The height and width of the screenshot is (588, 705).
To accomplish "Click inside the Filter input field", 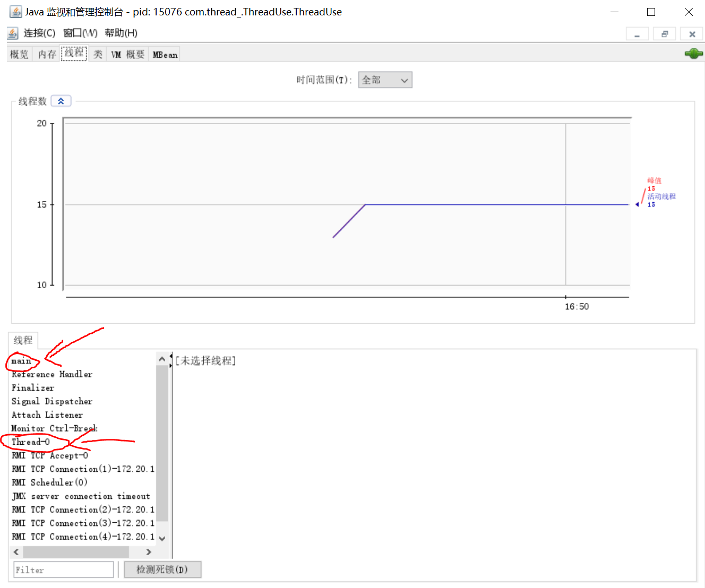I will pos(63,569).
